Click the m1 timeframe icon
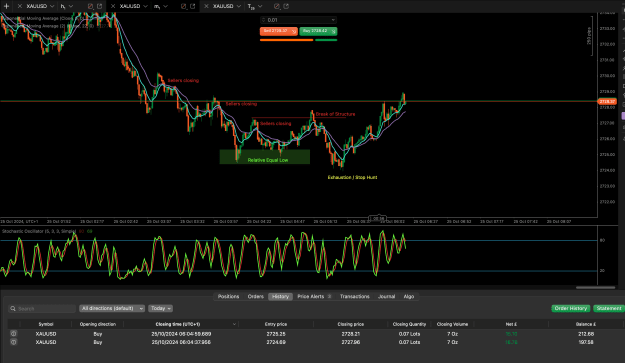This screenshot has height=363, width=625. pos(157,6)
